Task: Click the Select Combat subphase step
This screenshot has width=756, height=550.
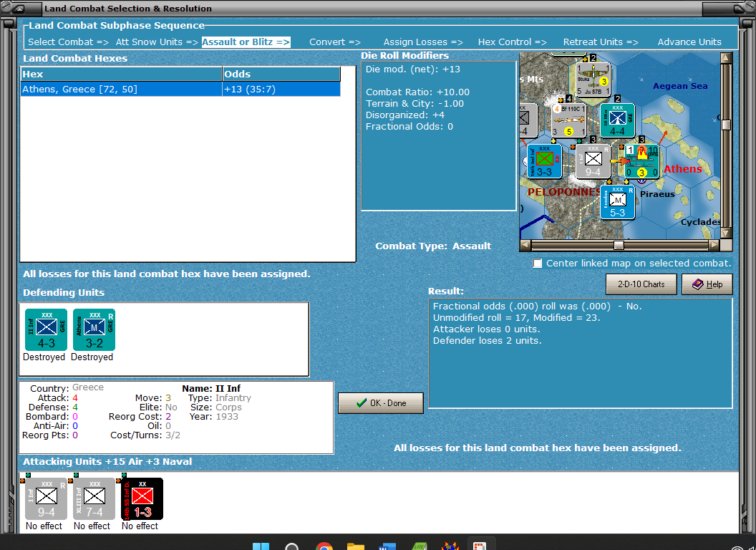Action: [68, 42]
